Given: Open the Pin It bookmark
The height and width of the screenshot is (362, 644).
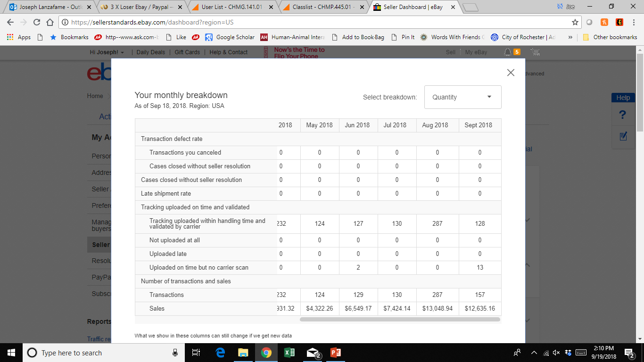Looking at the screenshot, I should click(x=403, y=37).
